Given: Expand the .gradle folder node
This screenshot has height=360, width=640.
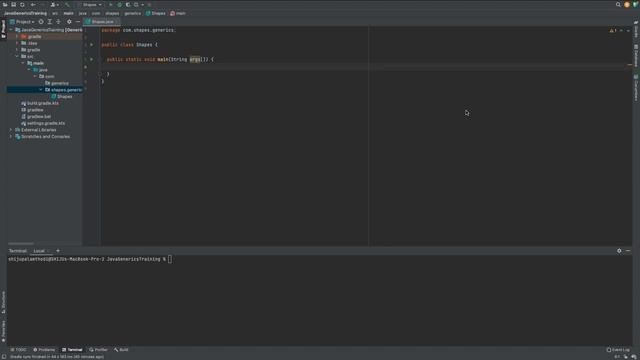Looking at the screenshot, I should pos(17,36).
